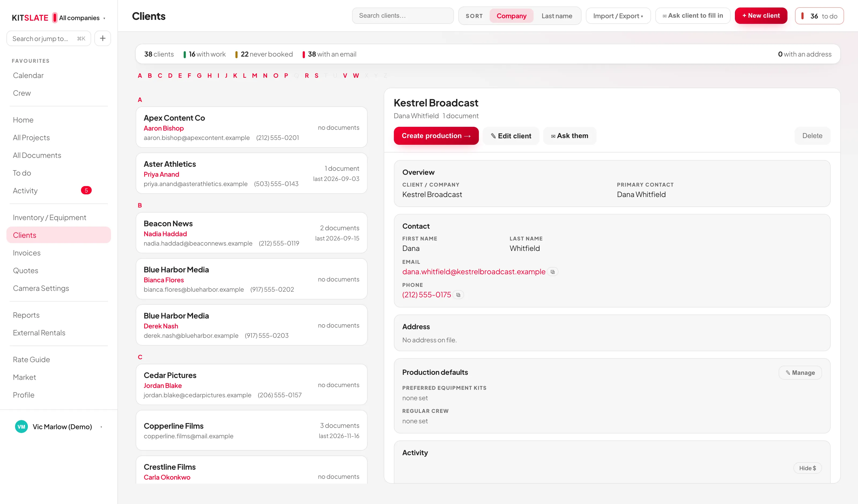This screenshot has width=858, height=504.
Task: Select Copperline Films client card
Action: click(252, 431)
